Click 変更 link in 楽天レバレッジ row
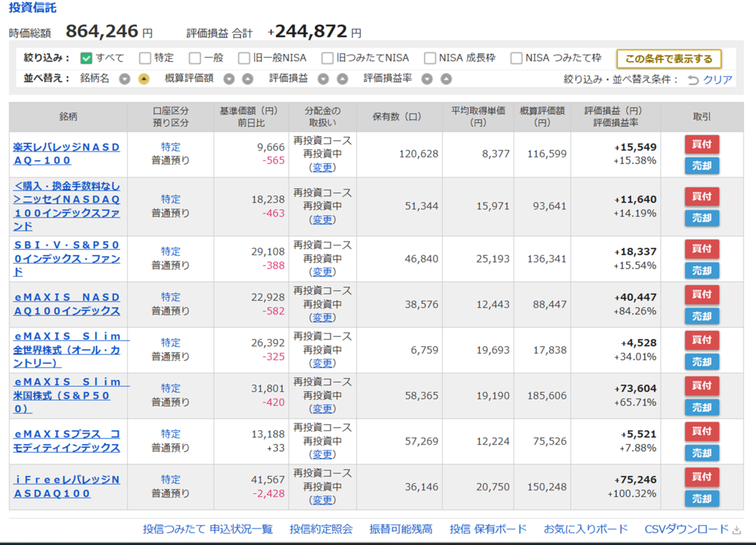756x545 pixels. [323, 168]
